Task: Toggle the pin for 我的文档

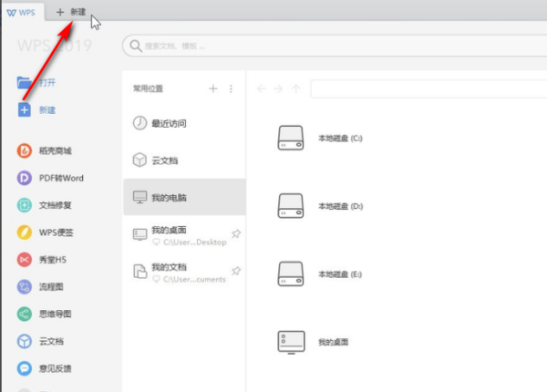Action: [236, 271]
